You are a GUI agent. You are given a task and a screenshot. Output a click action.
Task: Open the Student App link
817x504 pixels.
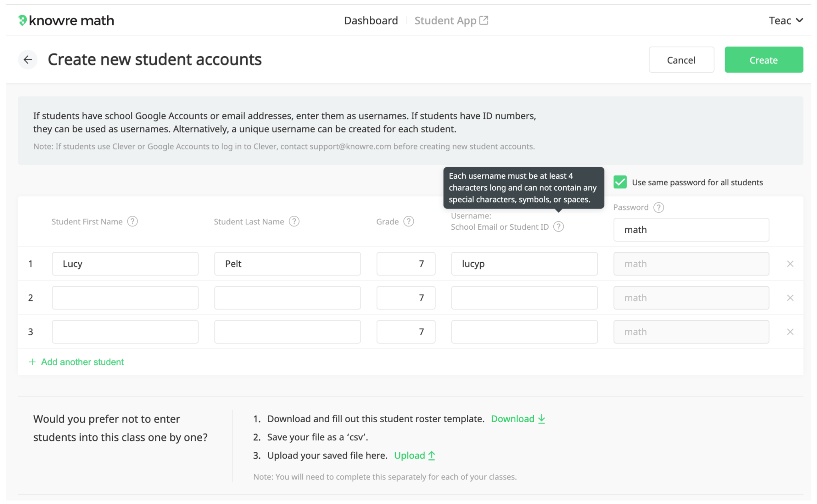tap(451, 20)
